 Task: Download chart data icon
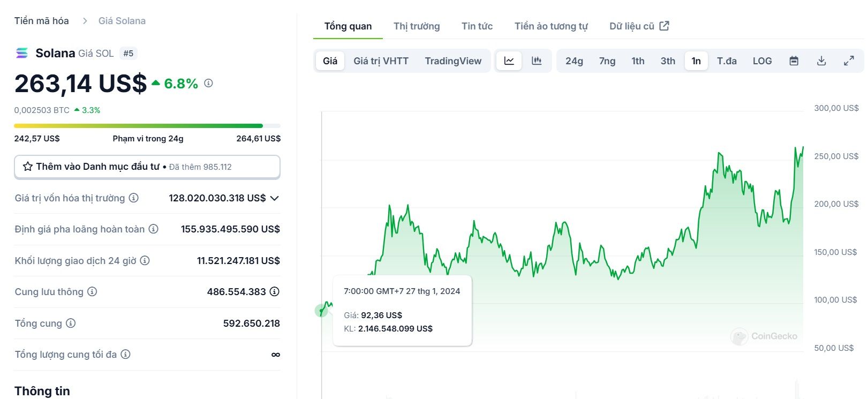coord(821,61)
